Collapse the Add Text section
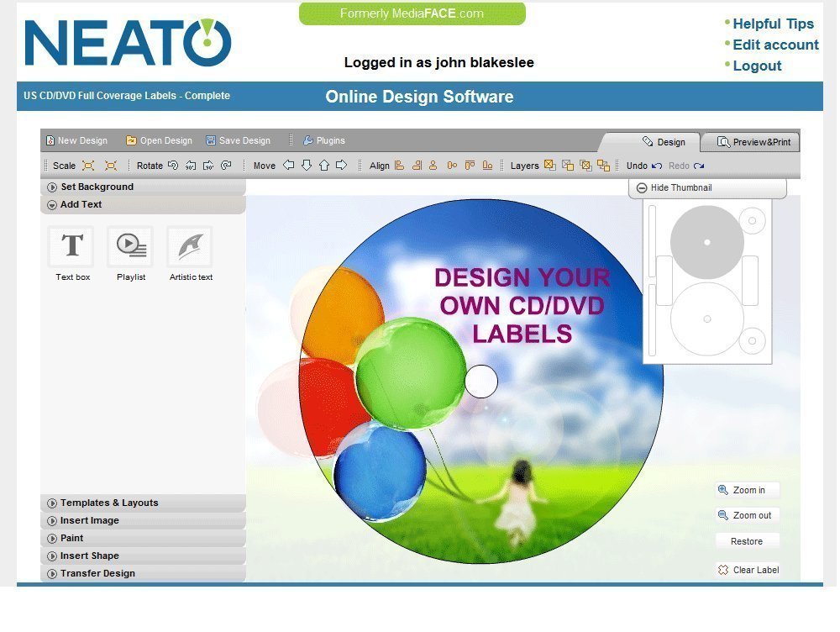Image resolution: width=840 pixels, height=632 pixels. click(81, 205)
